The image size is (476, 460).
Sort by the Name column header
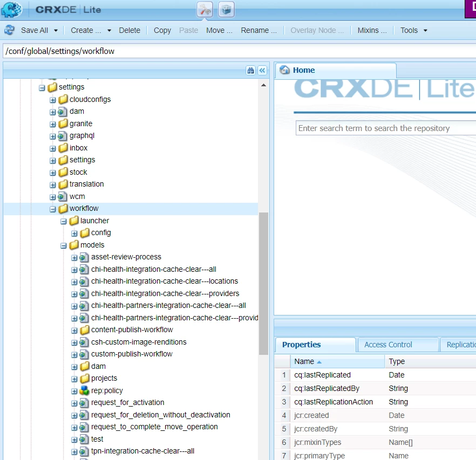(337, 361)
